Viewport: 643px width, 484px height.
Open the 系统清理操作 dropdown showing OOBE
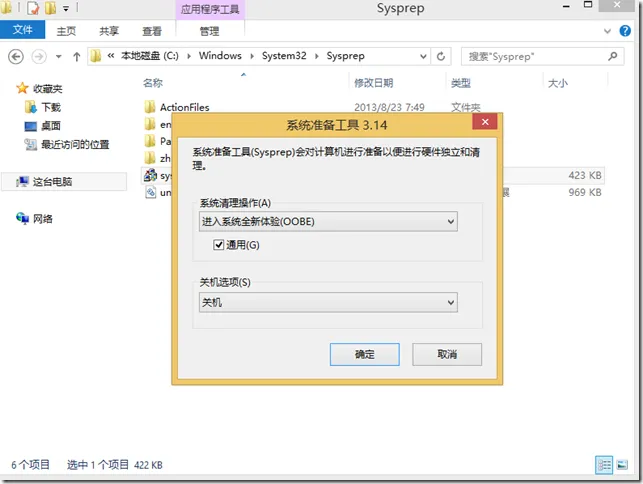point(328,221)
